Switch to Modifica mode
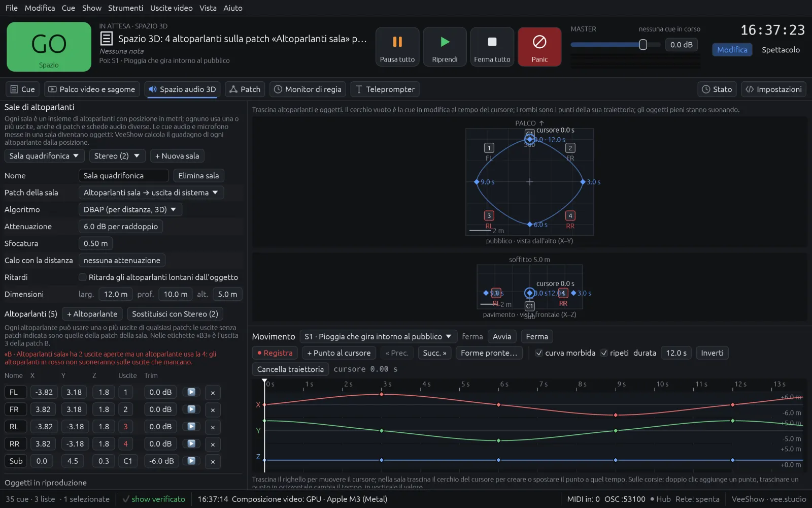Viewport: 812px width, 508px height. [732, 50]
